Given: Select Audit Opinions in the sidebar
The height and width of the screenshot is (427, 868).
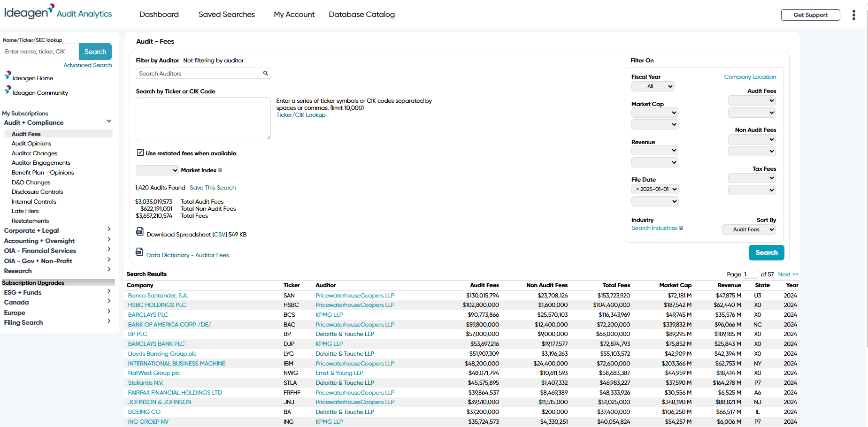Looking at the screenshot, I should (x=31, y=144).
